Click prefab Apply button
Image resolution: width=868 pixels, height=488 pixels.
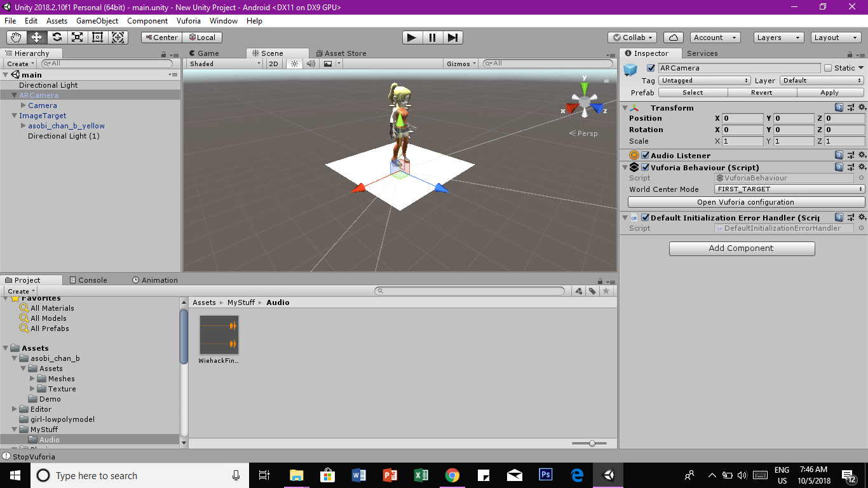click(x=830, y=93)
